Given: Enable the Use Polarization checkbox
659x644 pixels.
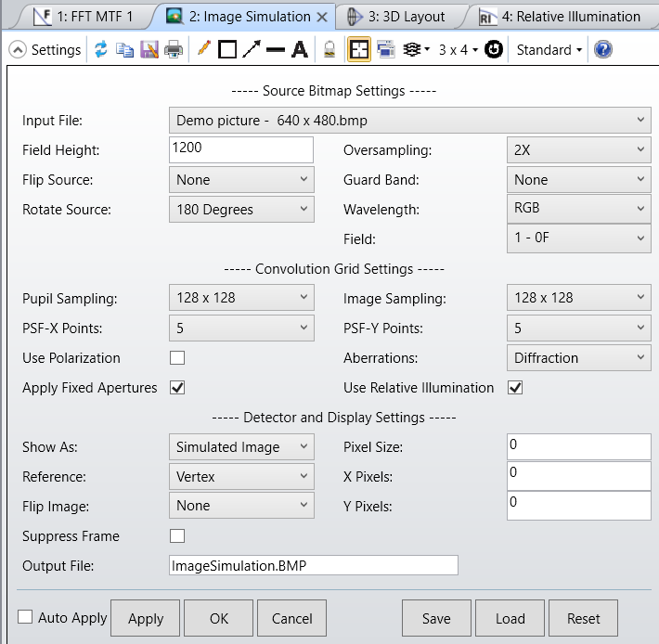Looking at the screenshot, I should coord(177,358).
